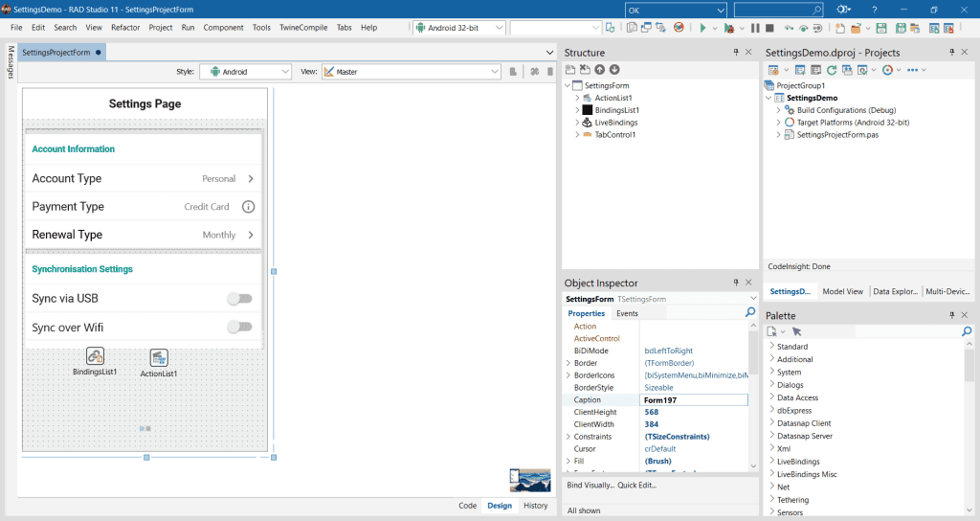Open the Component menu
The image size is (980, 521).
tap(223, 28)
